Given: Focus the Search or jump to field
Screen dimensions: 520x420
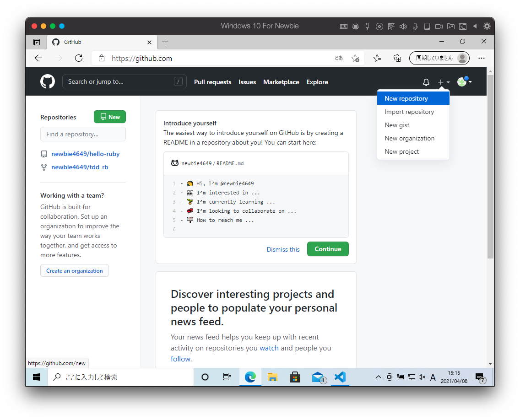Looking at the screenshot, I should click(x=125, y=81).
